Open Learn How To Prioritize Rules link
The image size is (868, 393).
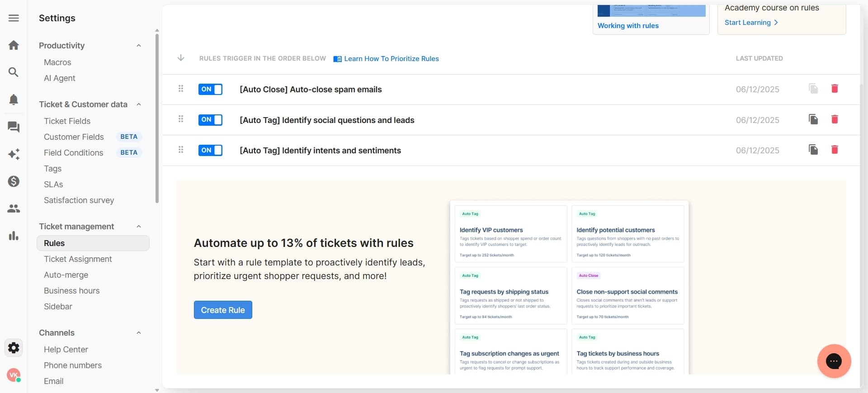pos(391,58)
